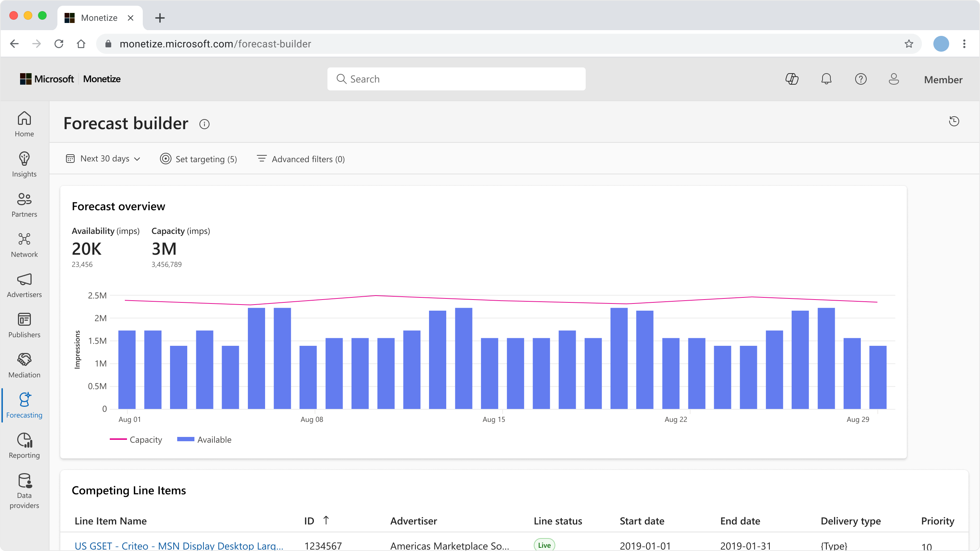Viewport: 980px width, 551px height.
Task: Open Set targeting (5) options
Action: coord(199,159)
